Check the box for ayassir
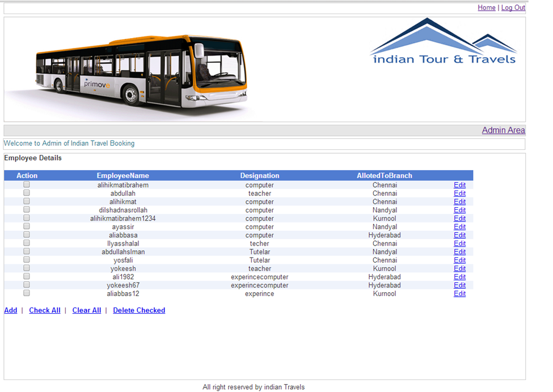Image resolution: width=553 pixels, height=392 pixels. click(x=26, y=226)
